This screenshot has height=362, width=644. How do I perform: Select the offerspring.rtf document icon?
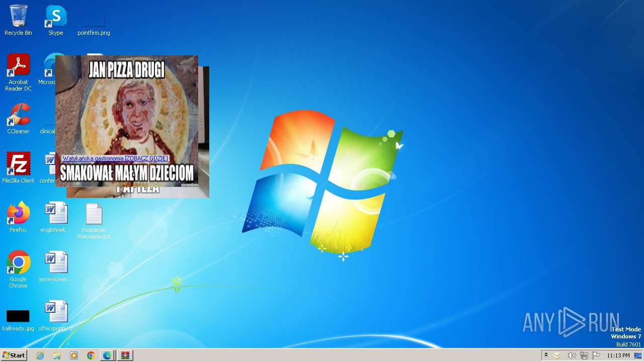pos(55,316)
